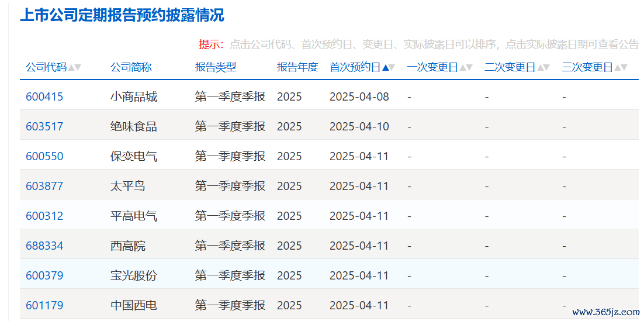
Task: Click the page title 上市公司定期报告预约披露情况
Action: [x=122, y=16]
